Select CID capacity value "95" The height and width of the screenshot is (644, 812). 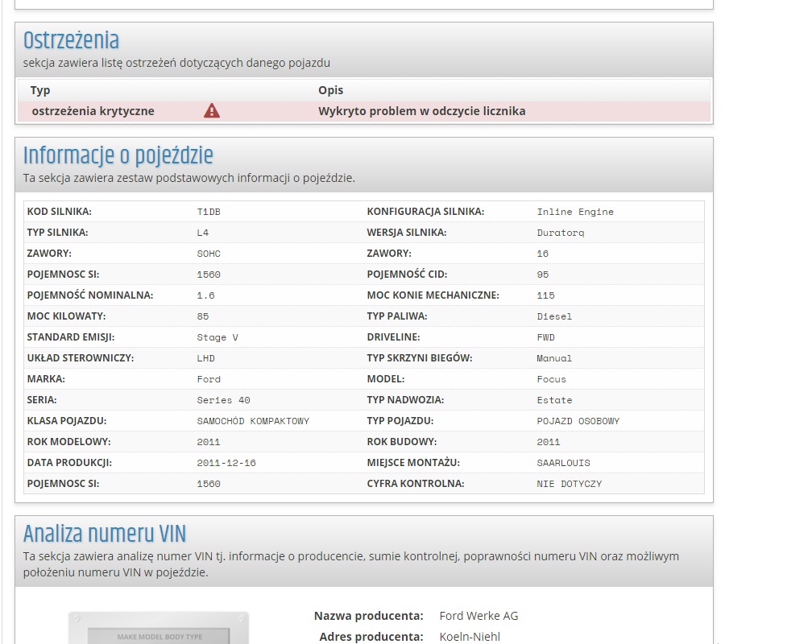(542, 275)
